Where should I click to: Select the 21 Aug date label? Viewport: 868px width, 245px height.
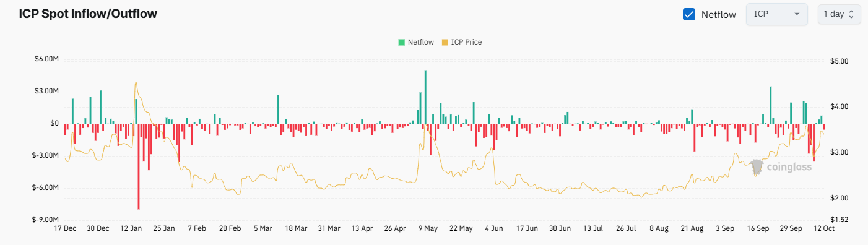692,228
